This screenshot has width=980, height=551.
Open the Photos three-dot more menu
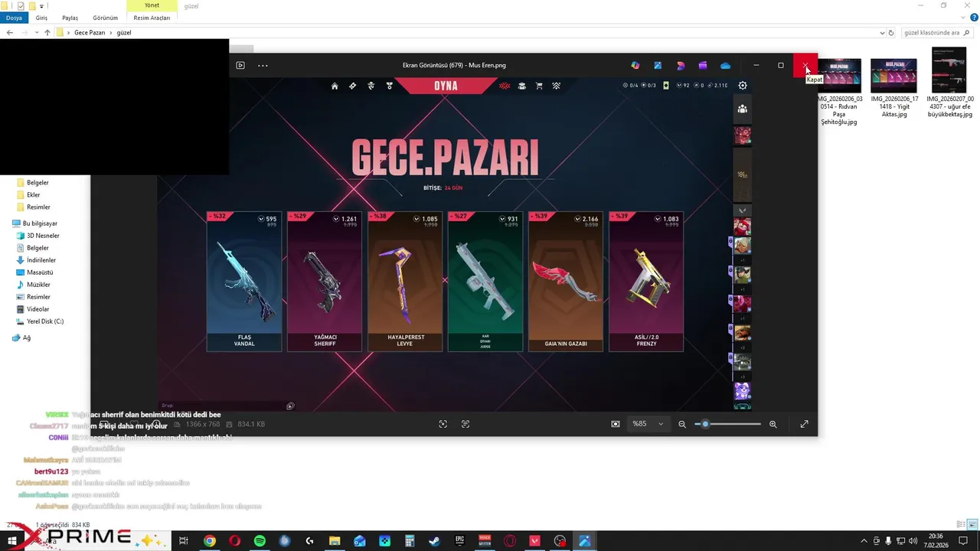pyautogui.click(x=263, y=65)
